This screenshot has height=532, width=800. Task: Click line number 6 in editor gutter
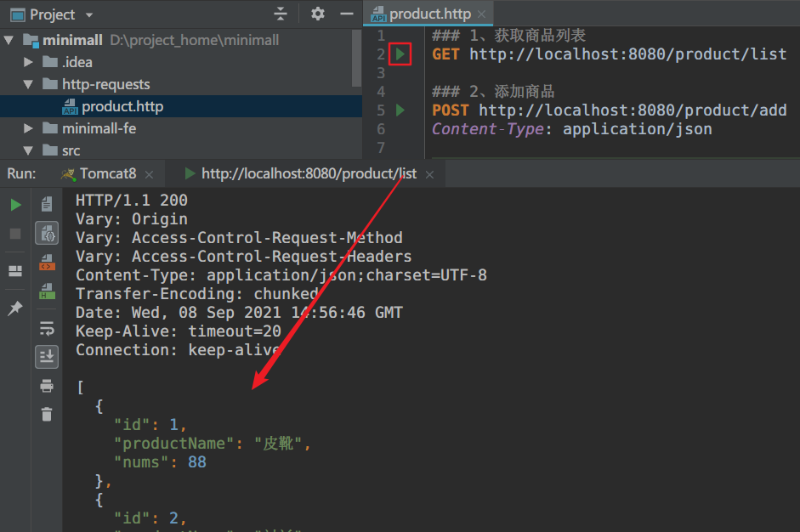click(381, 129)
